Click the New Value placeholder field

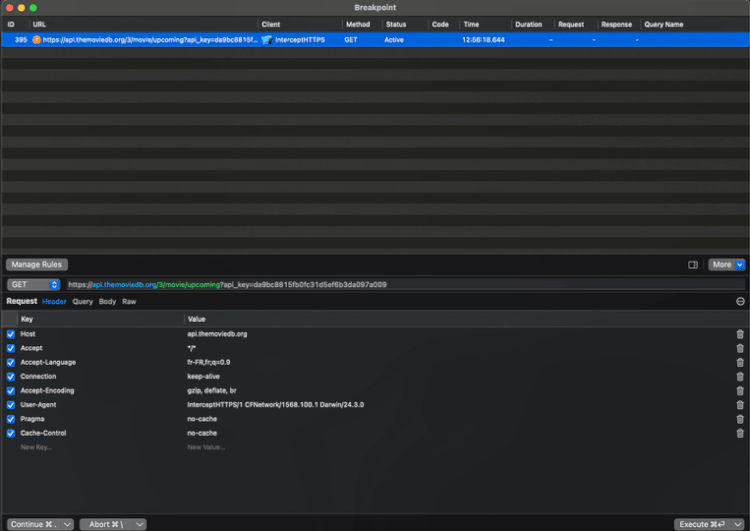coord(206,447)
